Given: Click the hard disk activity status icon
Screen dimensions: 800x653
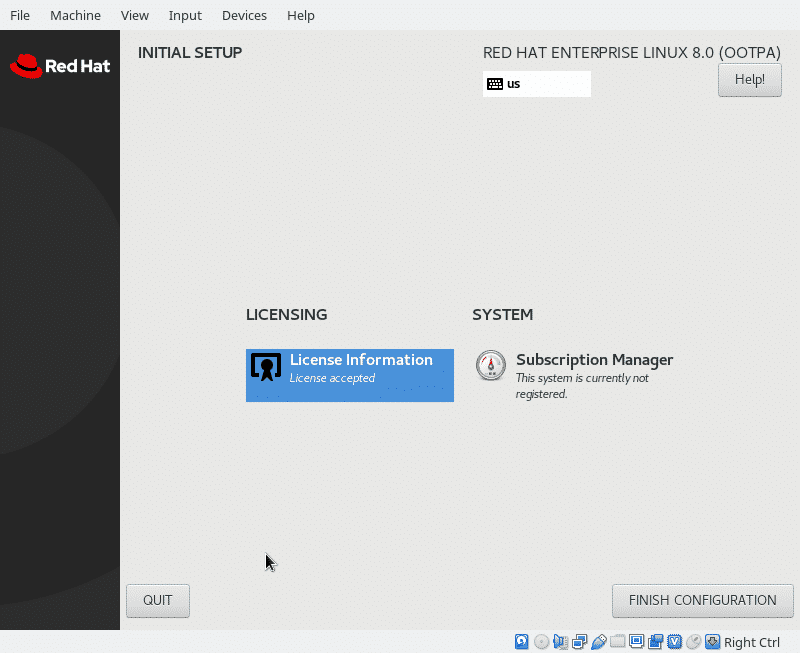Looking at the screenshot, I should click(x=521, y=641).
